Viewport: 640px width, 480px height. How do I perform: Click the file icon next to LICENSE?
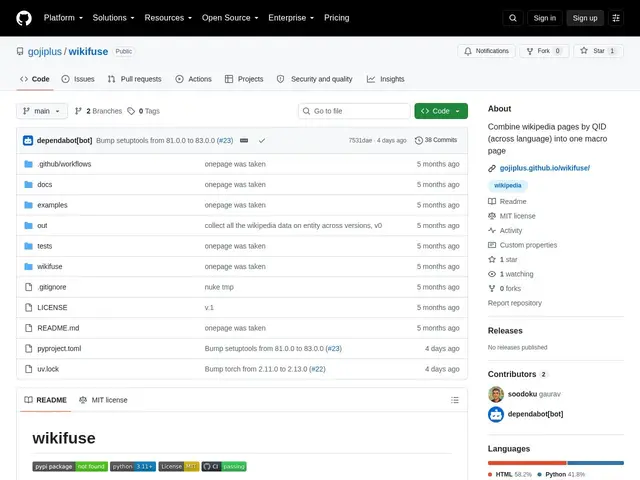[28, 307]
